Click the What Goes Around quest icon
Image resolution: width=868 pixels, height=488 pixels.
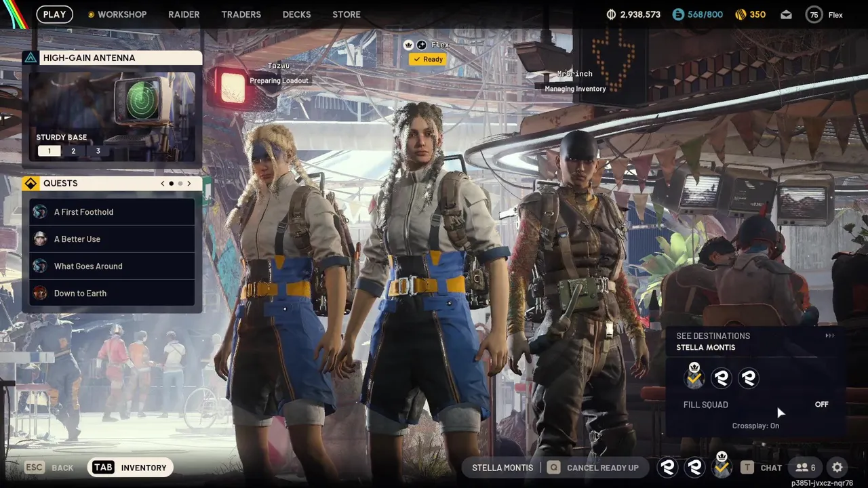tap(40, 266)
